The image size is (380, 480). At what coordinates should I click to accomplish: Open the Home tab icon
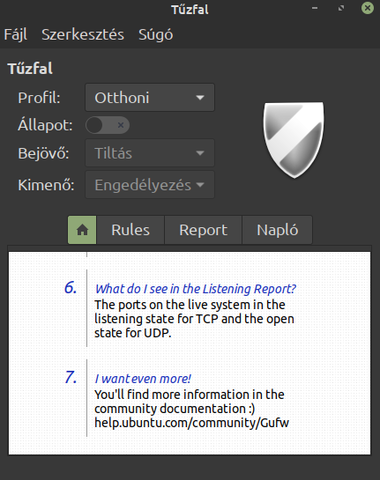click(x=82, y=230)
